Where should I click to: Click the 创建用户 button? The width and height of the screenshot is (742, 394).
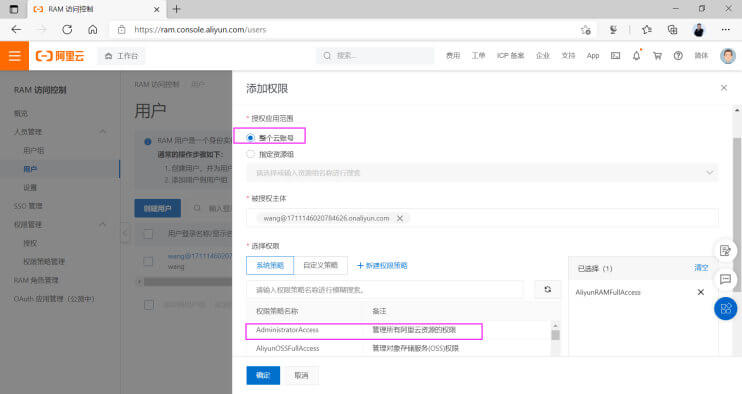click(158, 208)
